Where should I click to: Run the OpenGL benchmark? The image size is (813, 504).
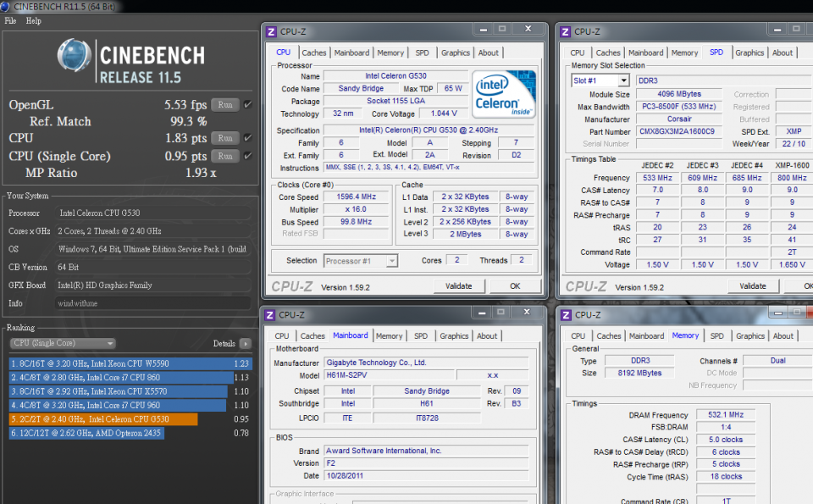click(225, 104)
